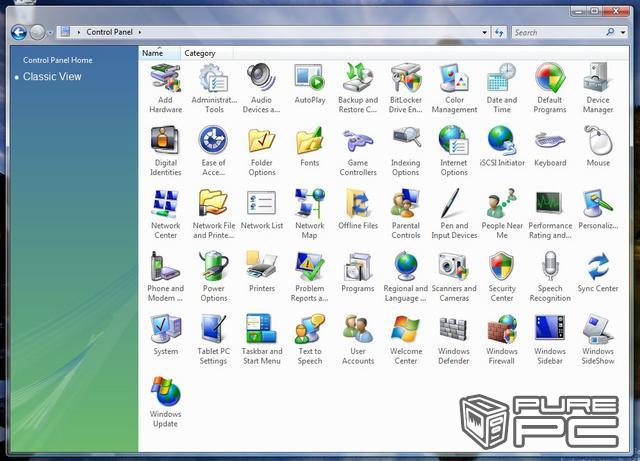Open Security Center
This screenshot has height=461, width=640.
click(502, 277)
